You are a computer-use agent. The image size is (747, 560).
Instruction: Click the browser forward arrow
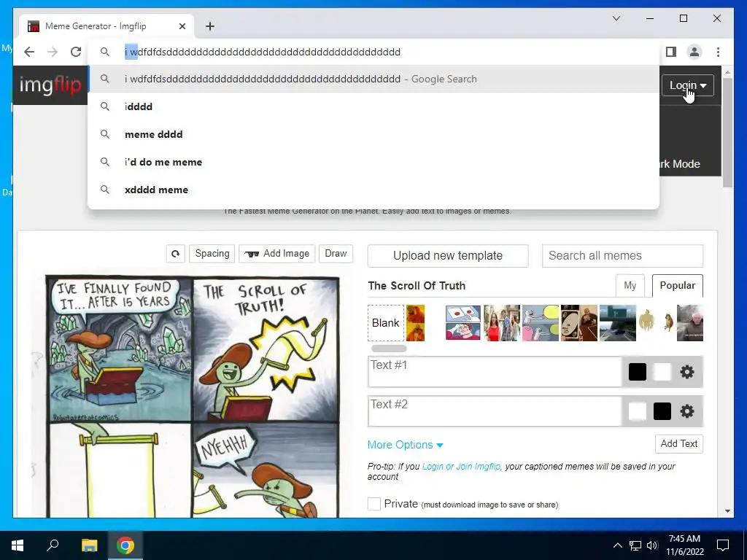53,52
